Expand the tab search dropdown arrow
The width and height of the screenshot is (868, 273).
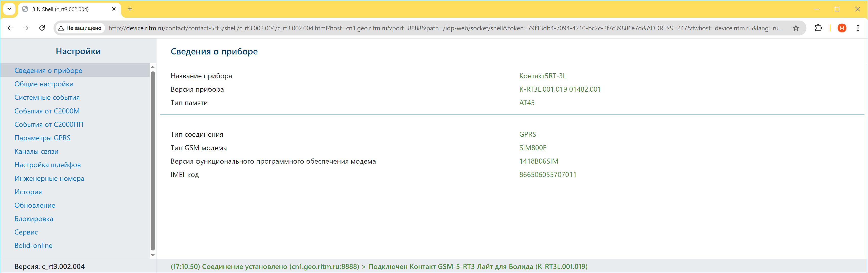[x=9, y=9]
